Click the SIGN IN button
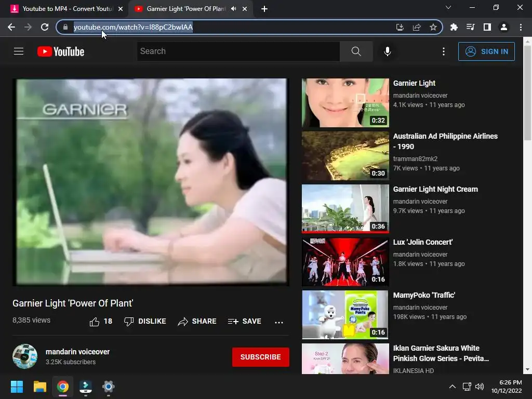 click(x=486, y=51)
